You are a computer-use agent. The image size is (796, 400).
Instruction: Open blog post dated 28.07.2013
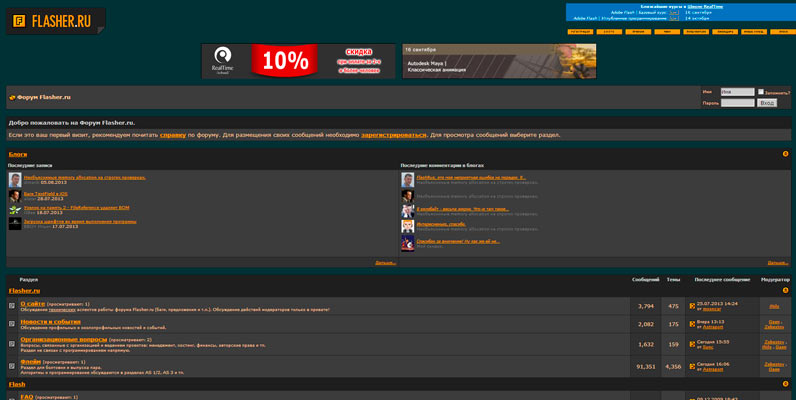pyautogui.click(x=46, y=193)
